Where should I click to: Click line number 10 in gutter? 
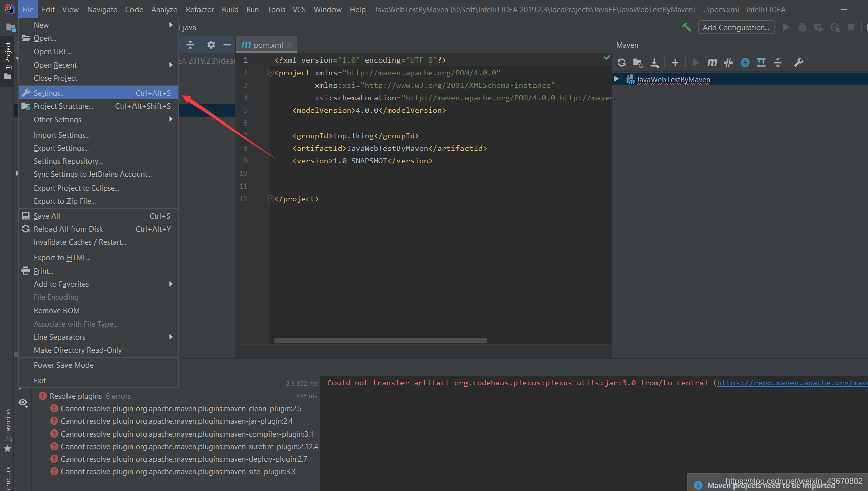point(243,173)
